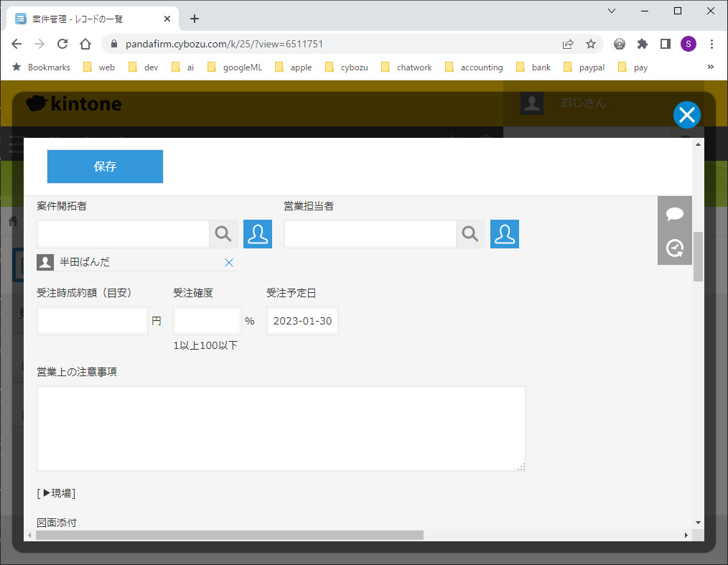Open the history clock icon panel

coord(675,248)
